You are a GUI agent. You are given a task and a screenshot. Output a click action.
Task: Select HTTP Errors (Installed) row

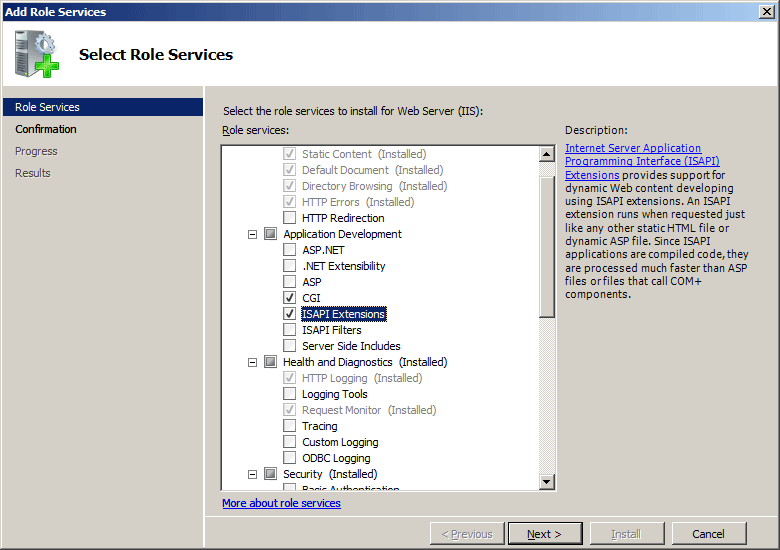point(358,202)
